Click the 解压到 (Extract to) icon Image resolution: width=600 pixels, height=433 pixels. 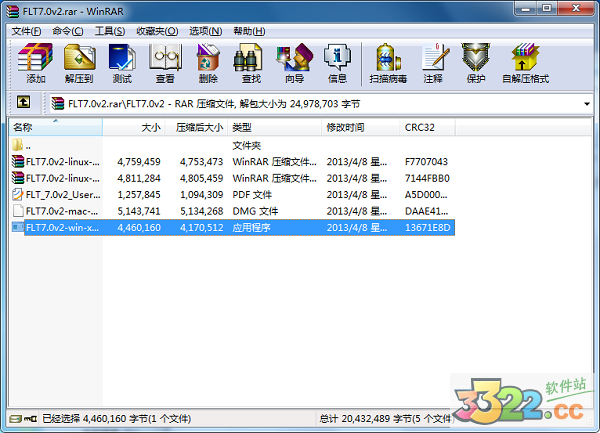(79, 57)
